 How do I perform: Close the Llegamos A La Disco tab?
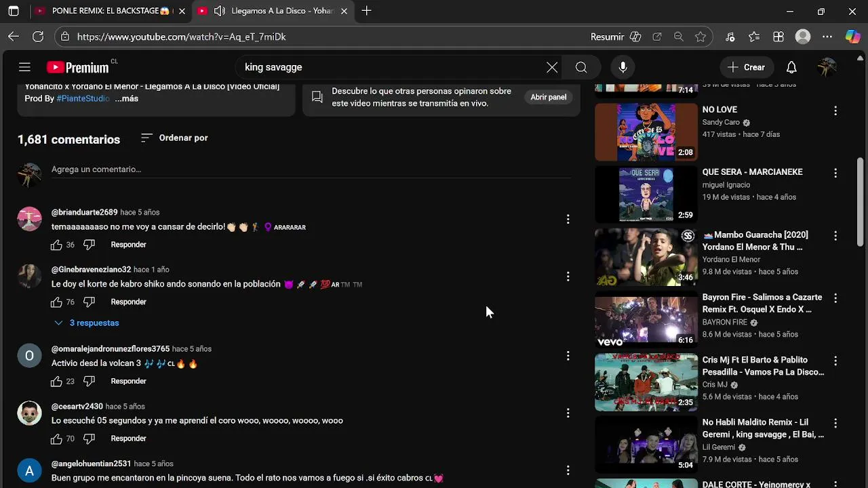point(344,11)
